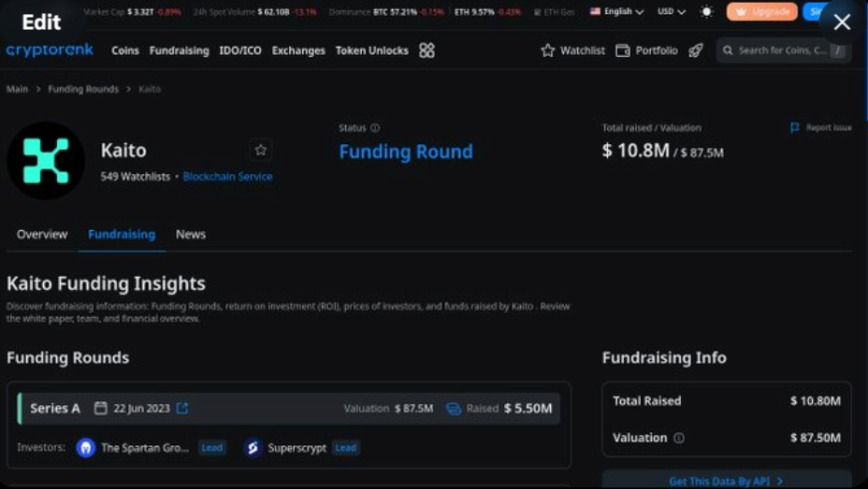Open the Coins menu
Viewport: 868px width, 489px height.
coord(125,50)
